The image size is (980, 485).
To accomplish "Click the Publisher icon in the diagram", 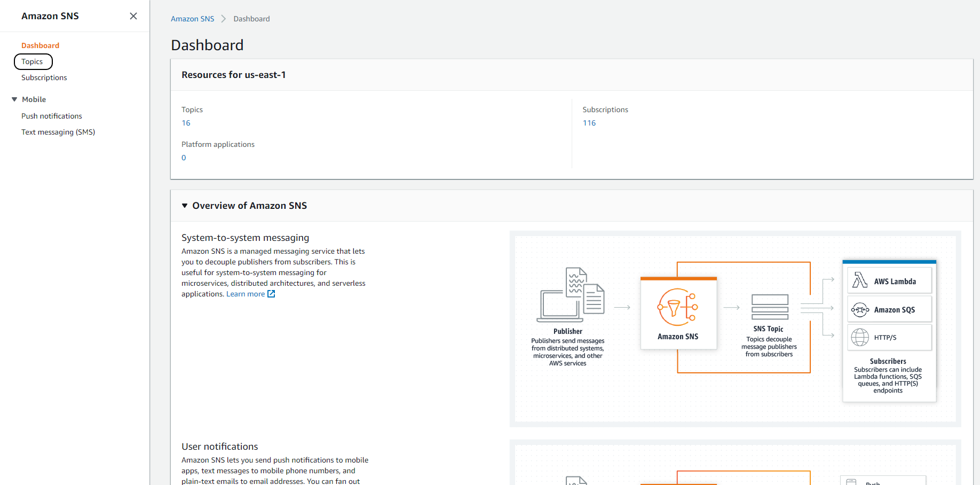I will 571,295.
